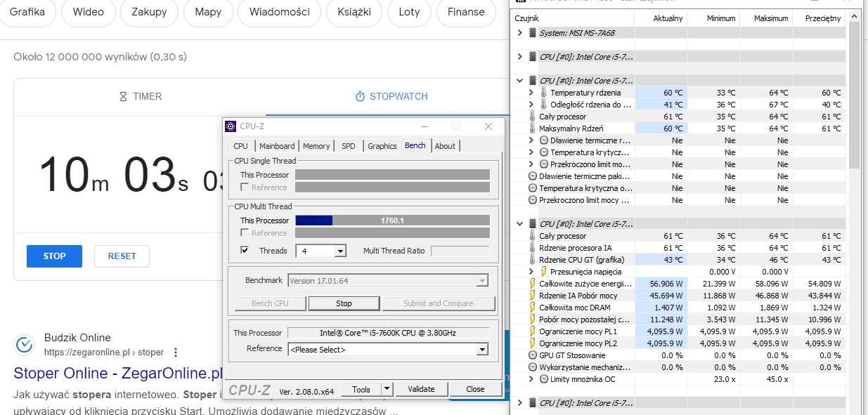Open the Graphics tab in CPU-Z
Image resolution: width=868 pixels, height=415 pixels.
382,146
